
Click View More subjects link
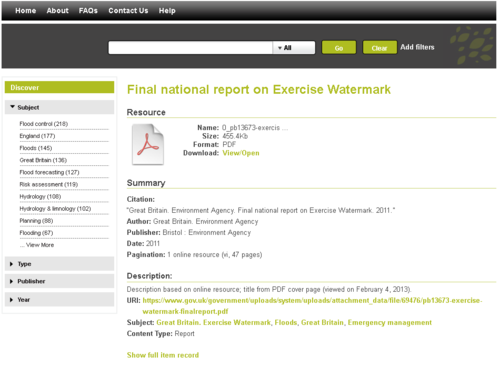(x=37, y=245)
